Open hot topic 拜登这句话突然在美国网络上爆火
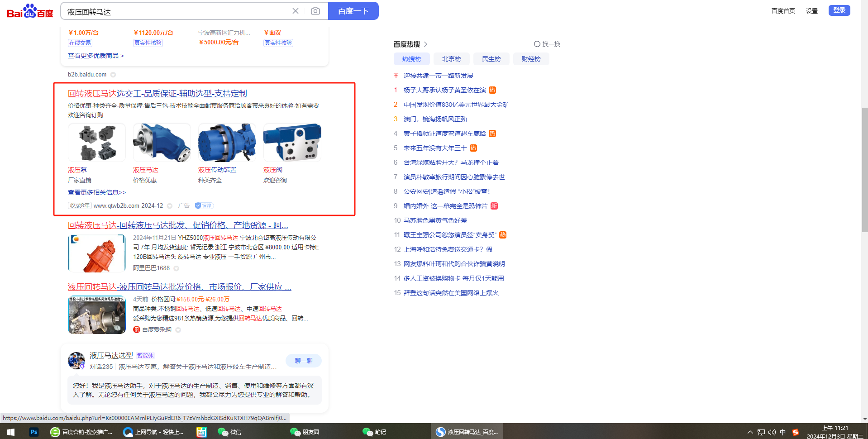Viewport: 868px width, 439px height. [451, 293]
